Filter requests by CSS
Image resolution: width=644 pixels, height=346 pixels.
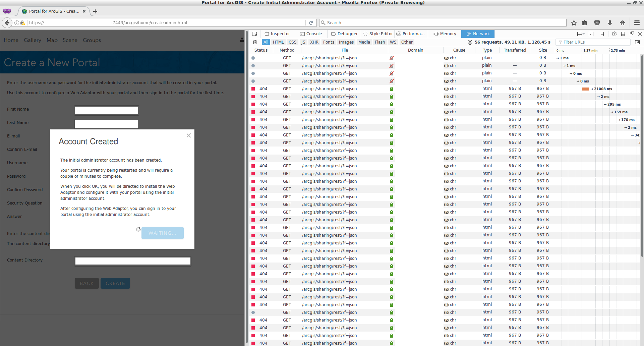pos(293,42)
